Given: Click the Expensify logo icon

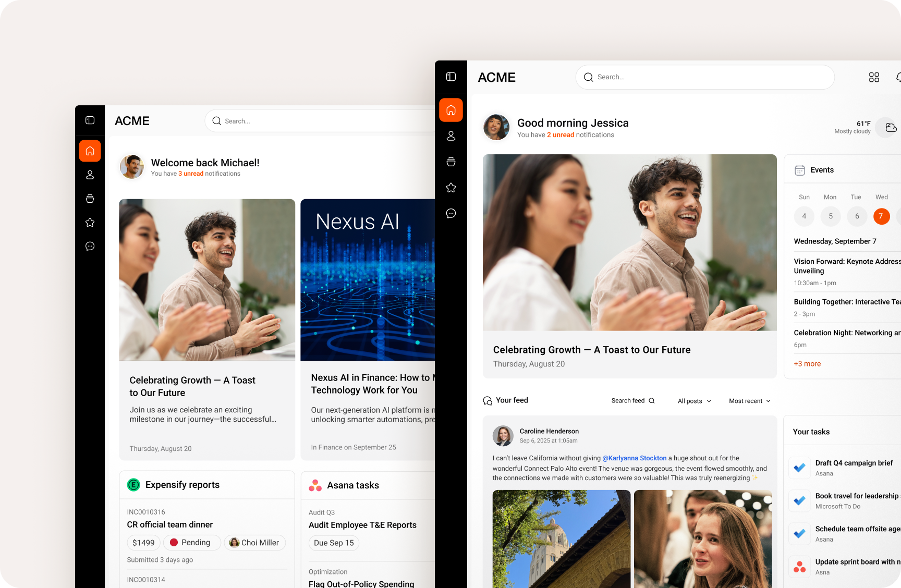Looking at the screenshot, I should pyautogui.click(x=133, y=485).
